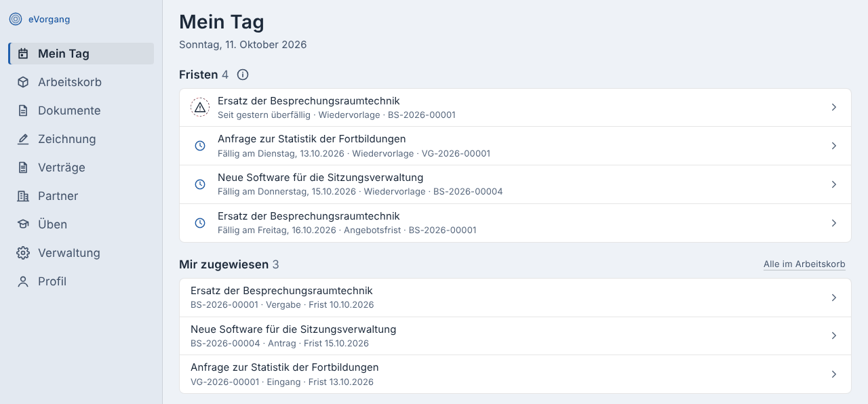Open chevron of assigned BS-2026-00004 Antrag row
868x404 pixels.
click(x=834, y=336)
